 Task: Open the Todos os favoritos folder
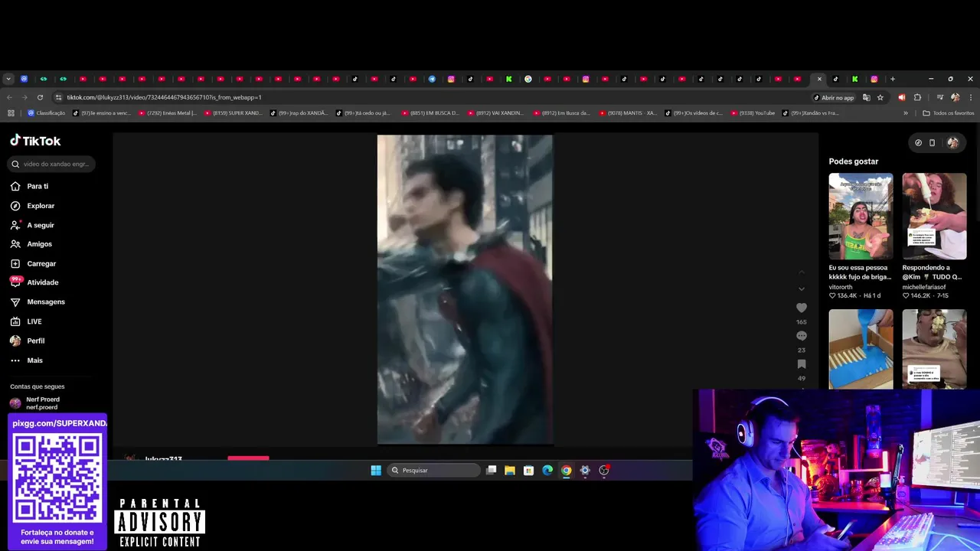click(x=949, y=113)
